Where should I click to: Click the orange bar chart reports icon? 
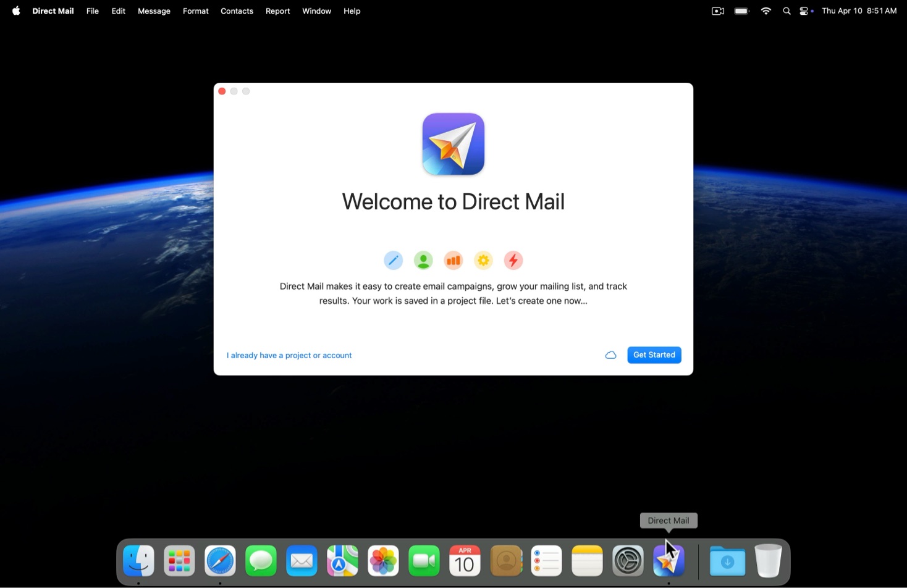click(453, 261)
